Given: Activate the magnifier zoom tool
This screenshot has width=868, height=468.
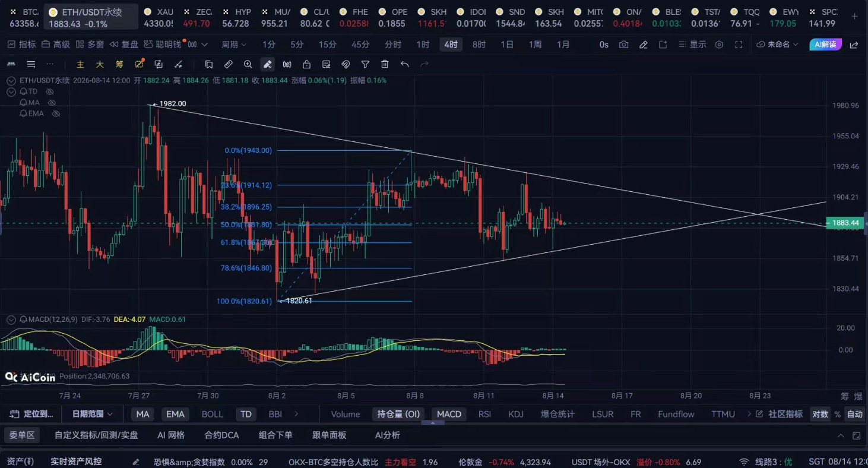Looking at the screenshot, I should point(248,64).
